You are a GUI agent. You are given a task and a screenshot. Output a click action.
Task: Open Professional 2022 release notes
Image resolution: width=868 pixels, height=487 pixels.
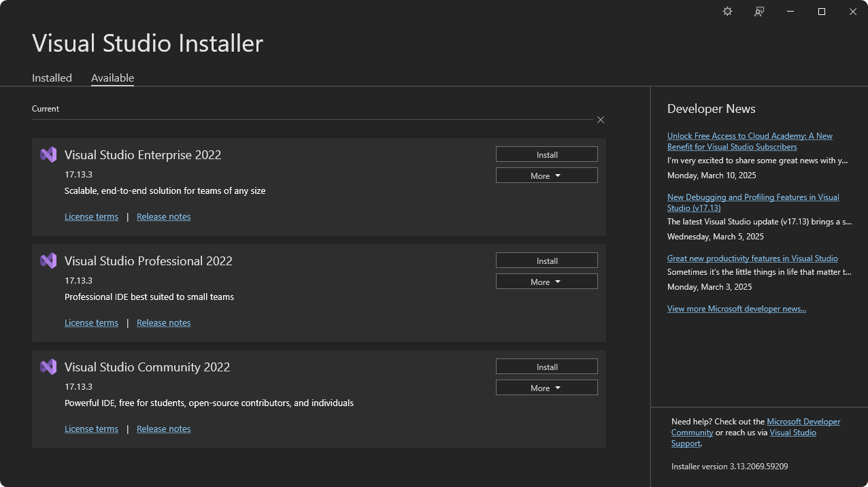[x=163, y=322]
